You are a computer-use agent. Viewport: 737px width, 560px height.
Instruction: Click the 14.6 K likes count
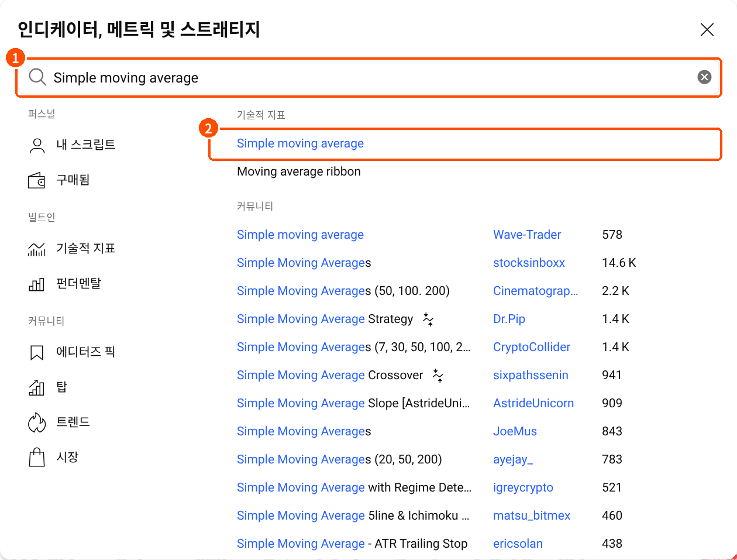[x=619, y=263]
